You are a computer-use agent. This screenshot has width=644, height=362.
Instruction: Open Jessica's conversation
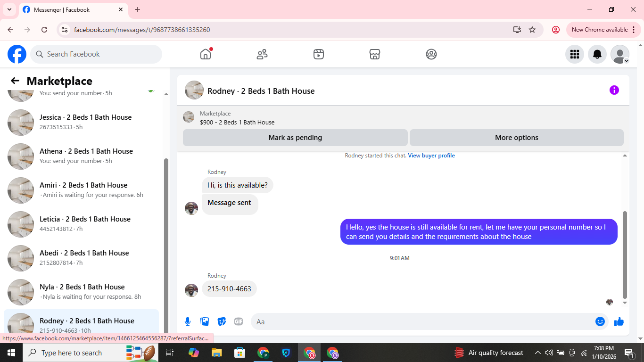[81, 122]
